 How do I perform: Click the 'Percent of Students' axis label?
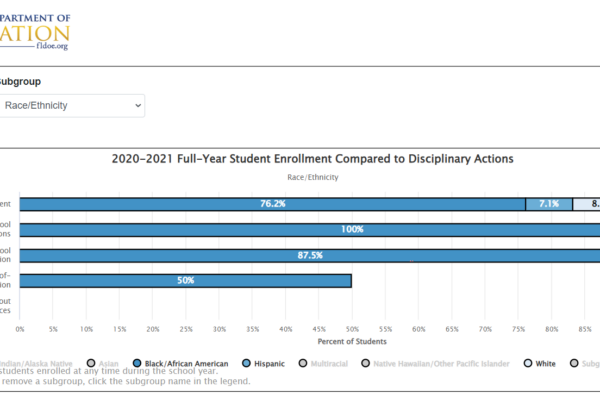coord(352,341)
